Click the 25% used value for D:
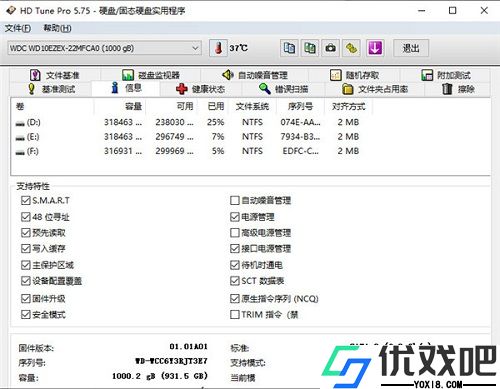 (215, 122)
